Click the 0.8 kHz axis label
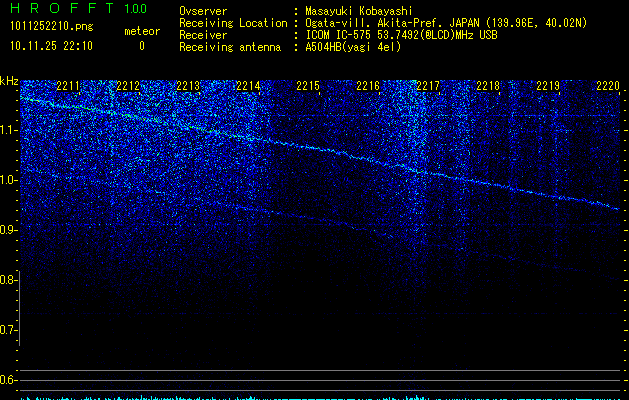This screenshot has height=400, width=629. (x=8, y=280)
